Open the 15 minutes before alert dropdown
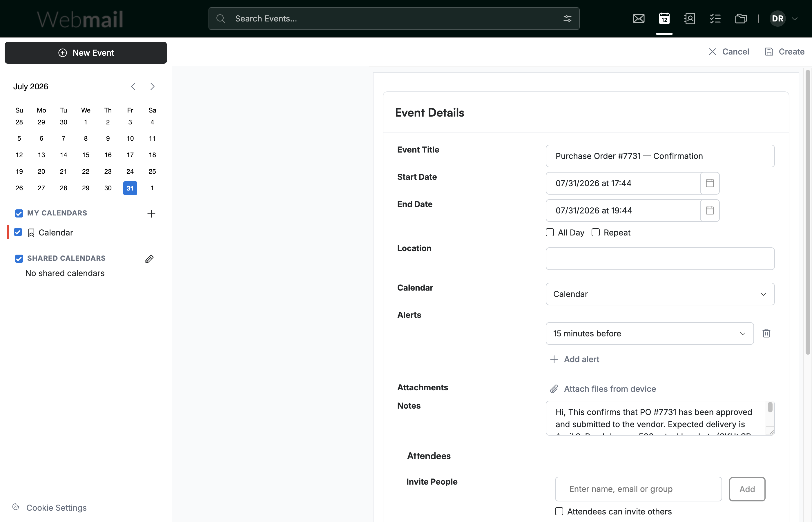Image resolution: width=812 pixels, height=522 pixels. (x=649, y=333)
